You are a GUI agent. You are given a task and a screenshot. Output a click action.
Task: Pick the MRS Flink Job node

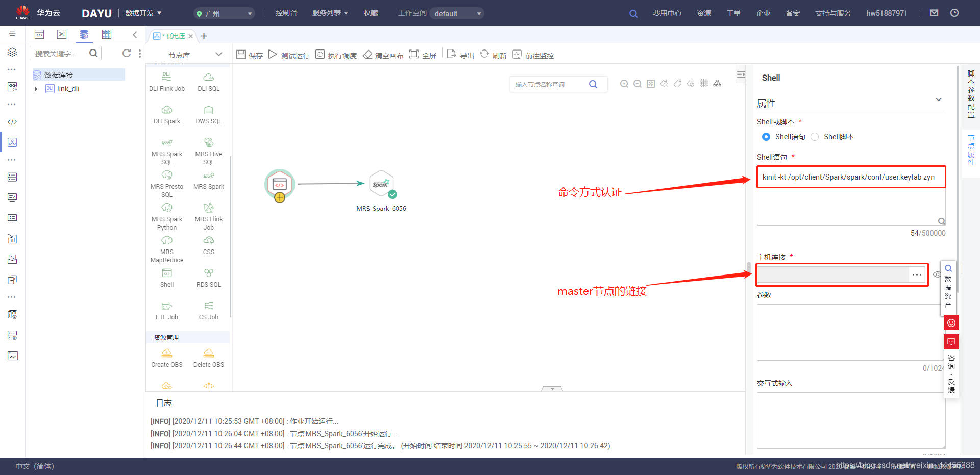coord(209,216)
